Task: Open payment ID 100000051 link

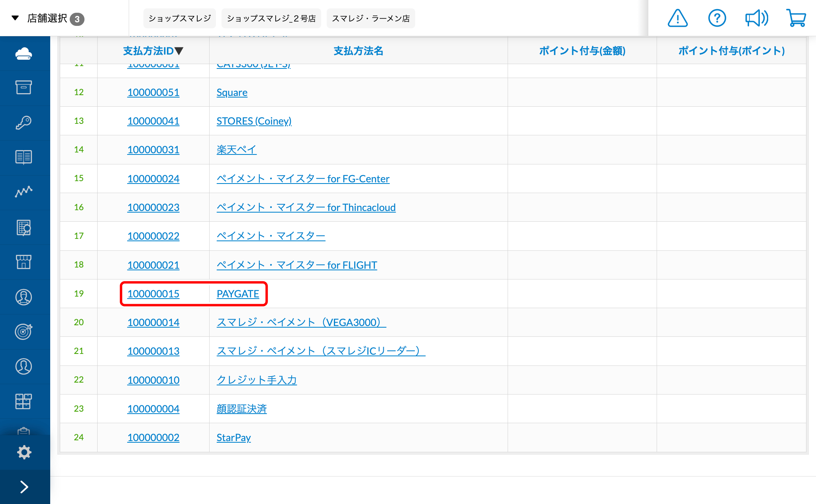Action: point(153,92)
